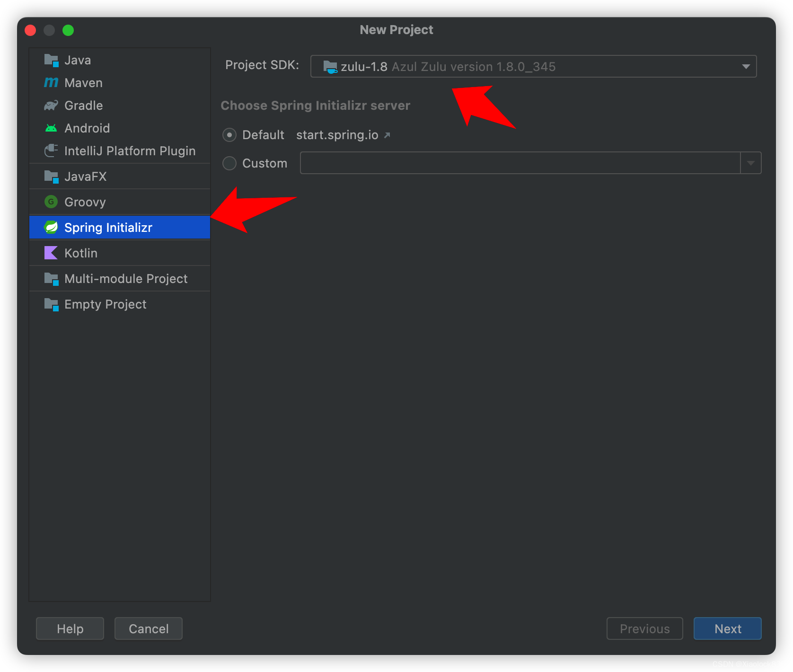
Task: Choose Android in the project list
Action: pos(120,128)
